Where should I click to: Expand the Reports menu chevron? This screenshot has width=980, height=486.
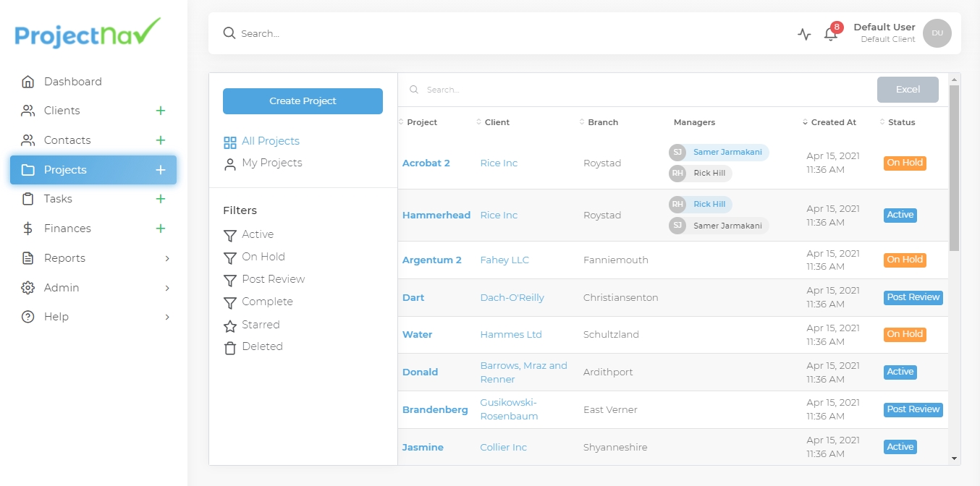[x=167, y=258]
